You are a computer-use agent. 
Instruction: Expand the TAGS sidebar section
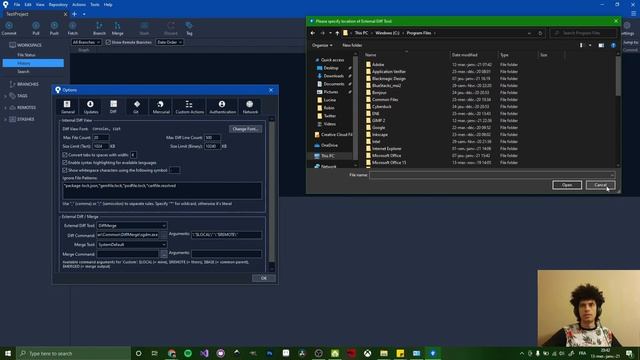[6, 96]
